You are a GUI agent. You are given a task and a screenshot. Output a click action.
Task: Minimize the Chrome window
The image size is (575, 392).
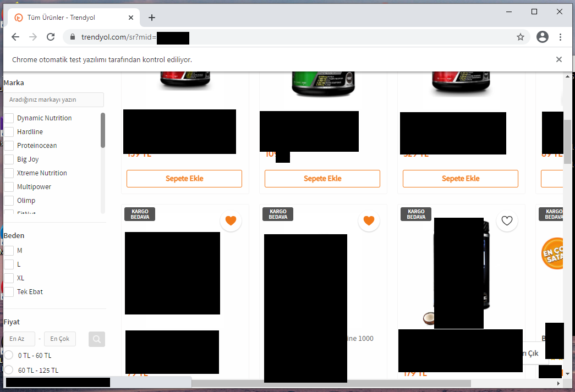click(509, 12)
